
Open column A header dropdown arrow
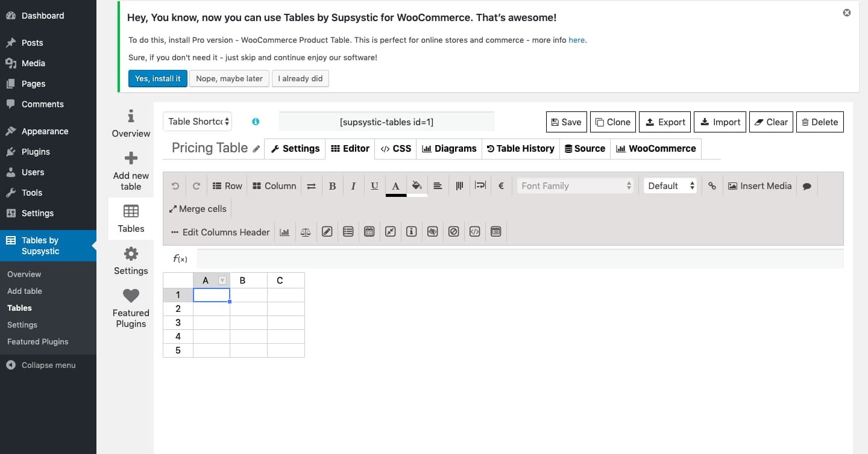[x=222, y=281]
